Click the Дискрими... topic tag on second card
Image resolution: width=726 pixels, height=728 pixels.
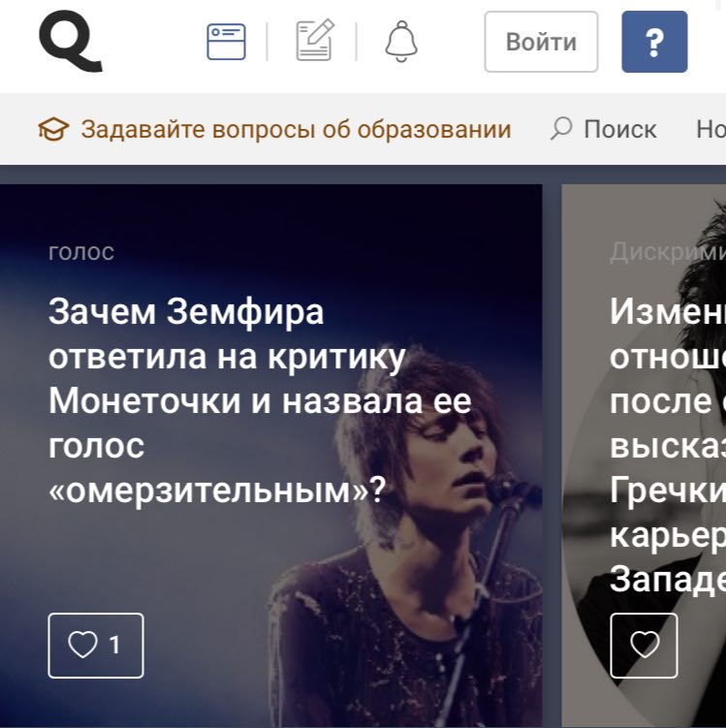pyautogui.click(x=668, y=252)
